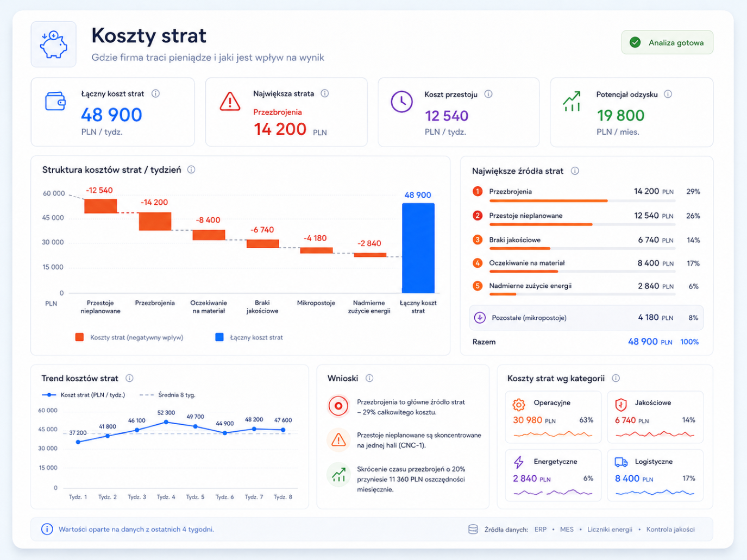
Task: Click the Przezbrojenia progress bar in sources list
Action: click(582, 201)
